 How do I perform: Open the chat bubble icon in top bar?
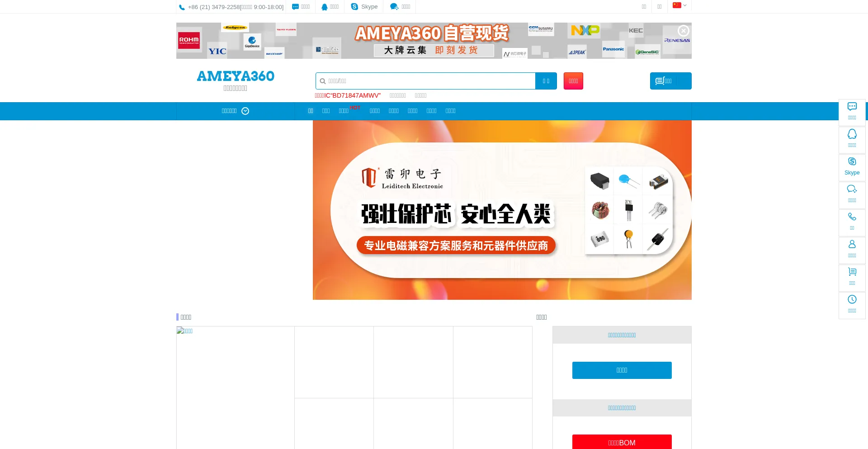(x=295, y=7)
